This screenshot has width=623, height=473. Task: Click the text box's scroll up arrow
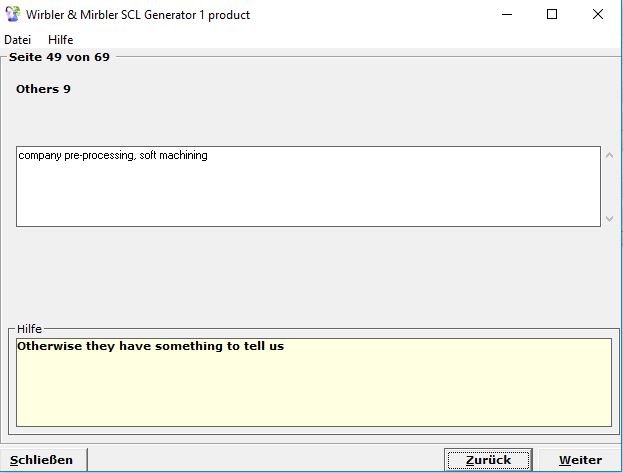click(x=610, y=155)
